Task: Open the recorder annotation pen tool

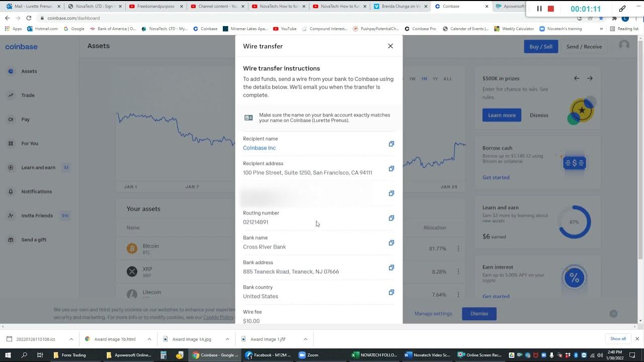Action: point(622,9)
